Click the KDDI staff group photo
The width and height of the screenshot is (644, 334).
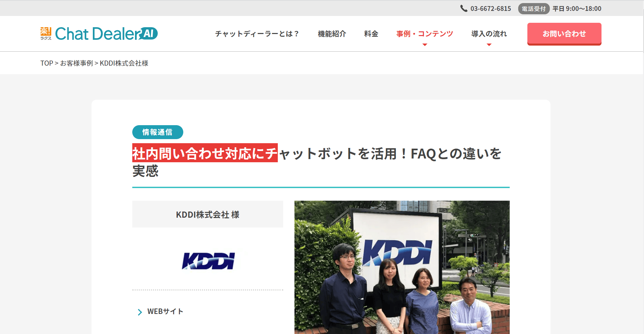point(402,267)
